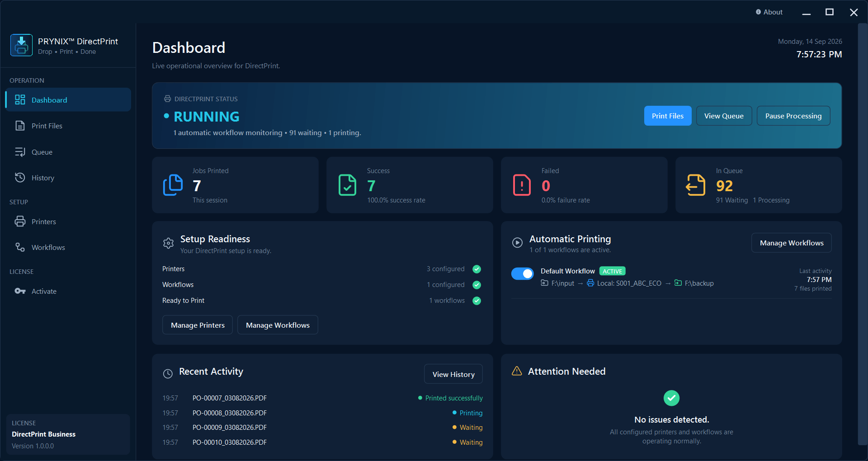
Task: Click the Jobs Printed blue files icon
Action: tap(173, 185)
